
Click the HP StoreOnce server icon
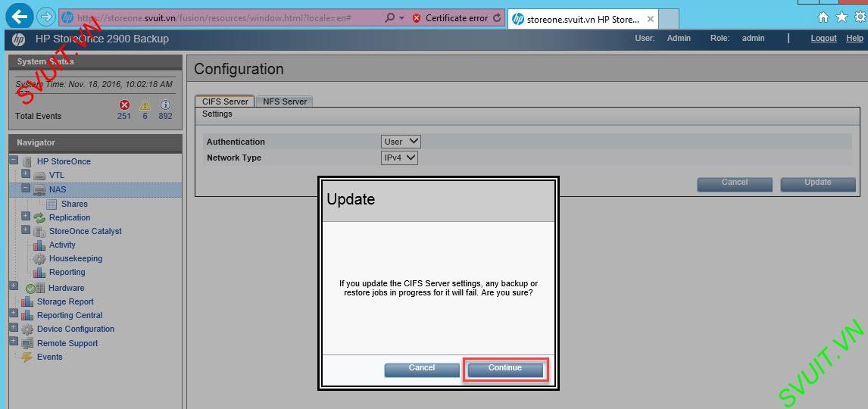(x=27, y=161)
